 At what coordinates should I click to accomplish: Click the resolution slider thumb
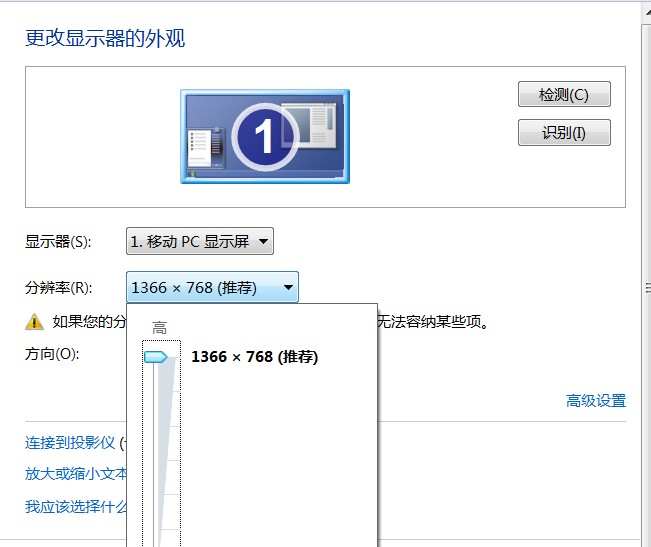click(x=155, y=357)
